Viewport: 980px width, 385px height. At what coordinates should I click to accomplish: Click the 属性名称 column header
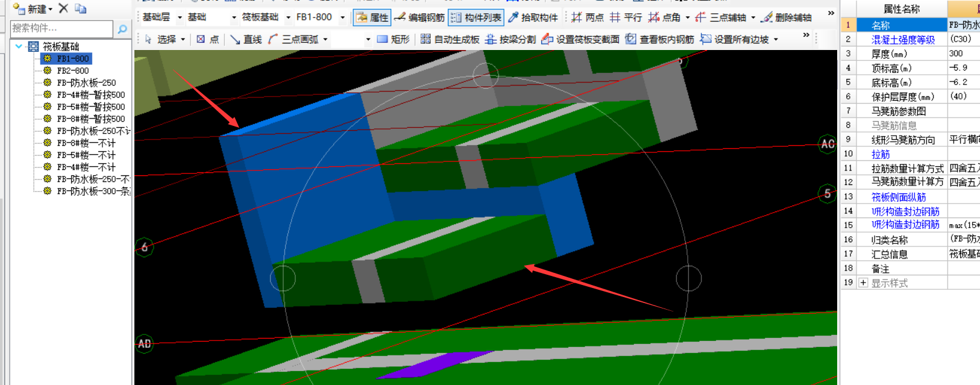(x=902, y=9)
